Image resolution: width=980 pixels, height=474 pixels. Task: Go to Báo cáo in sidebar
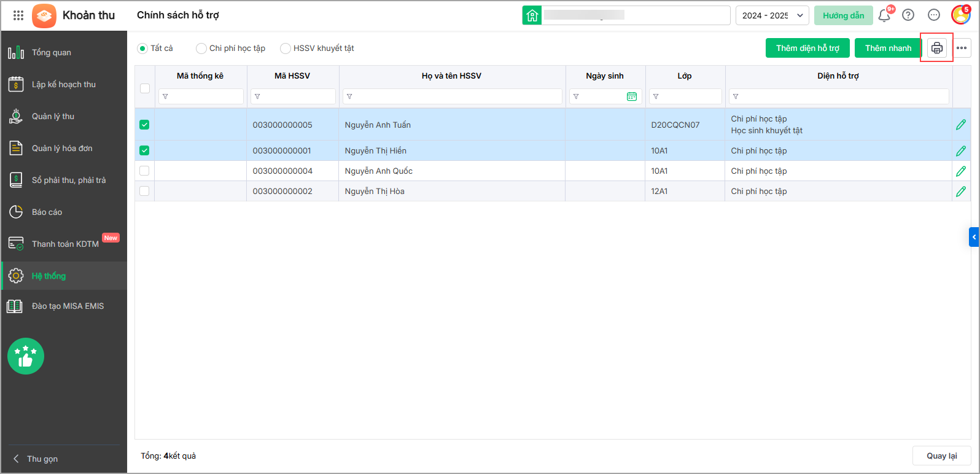point(47,212)
